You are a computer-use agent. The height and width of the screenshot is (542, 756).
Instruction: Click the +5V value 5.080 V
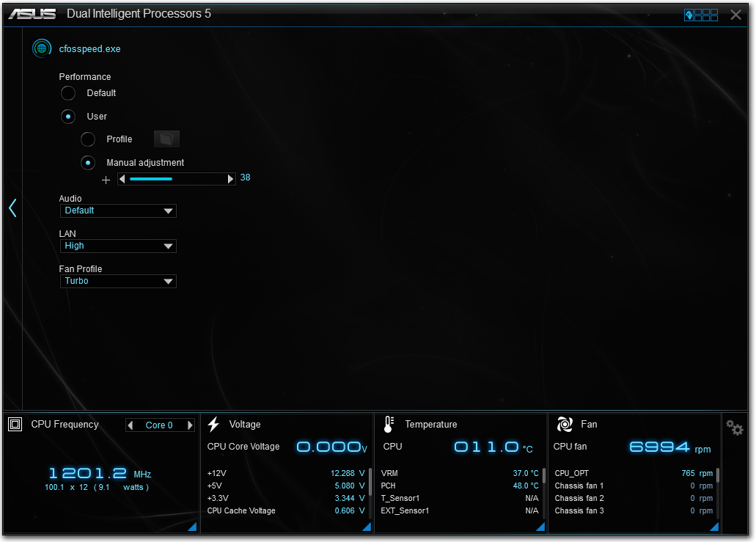pyautogui.click(x=350, y=486)
